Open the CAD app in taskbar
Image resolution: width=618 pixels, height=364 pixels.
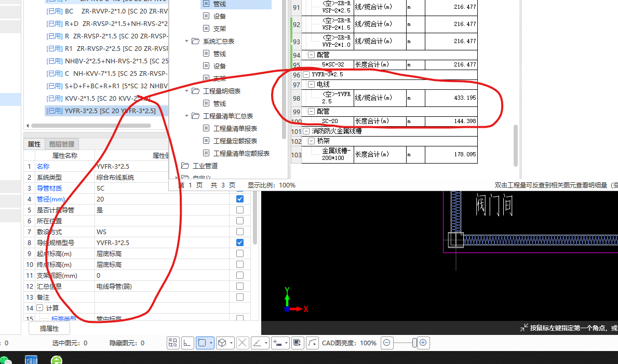point(31,360)
